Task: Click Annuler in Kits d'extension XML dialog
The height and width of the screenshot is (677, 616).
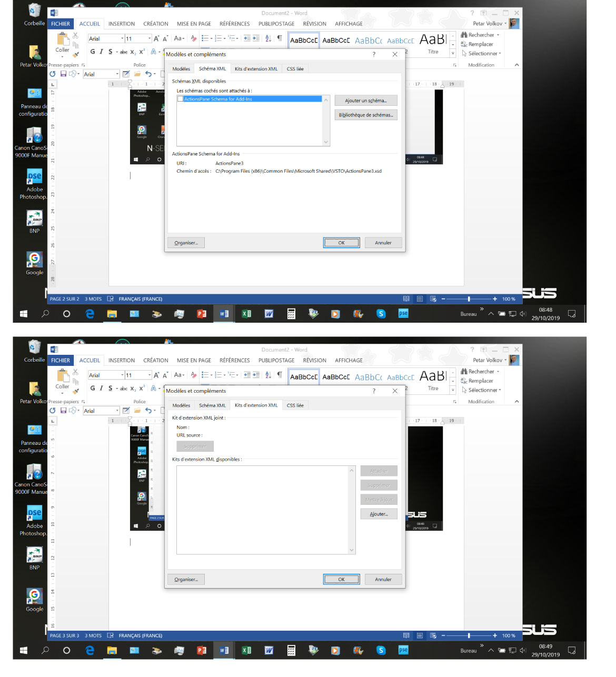Action: click(383, 579)
